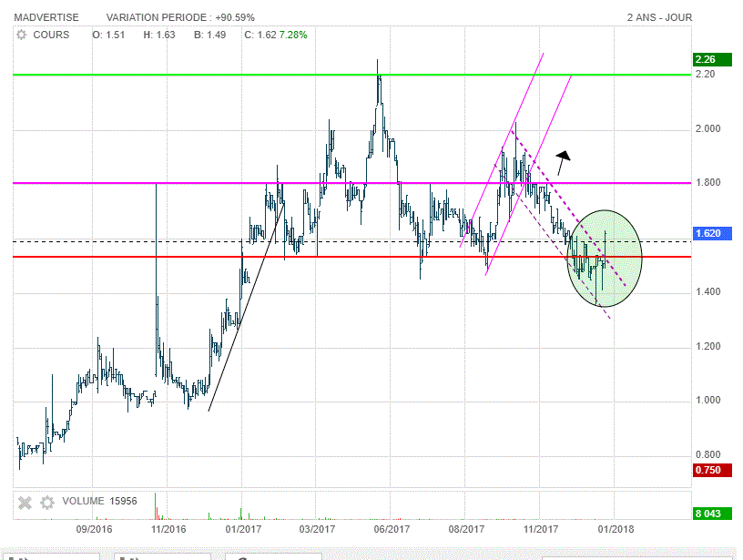This screenshot has width=743, height=560.
Task: Click the 1.800 price axis label
Action: (707, 183)
